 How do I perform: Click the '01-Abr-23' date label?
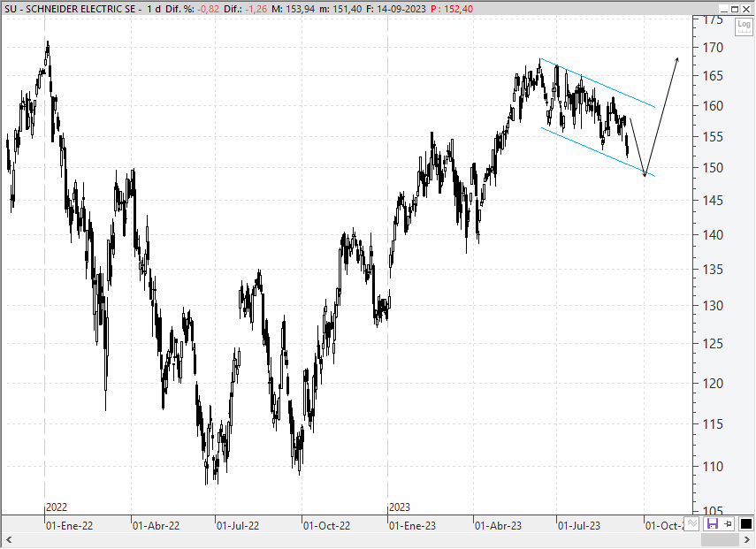click(x=498, y=526)
